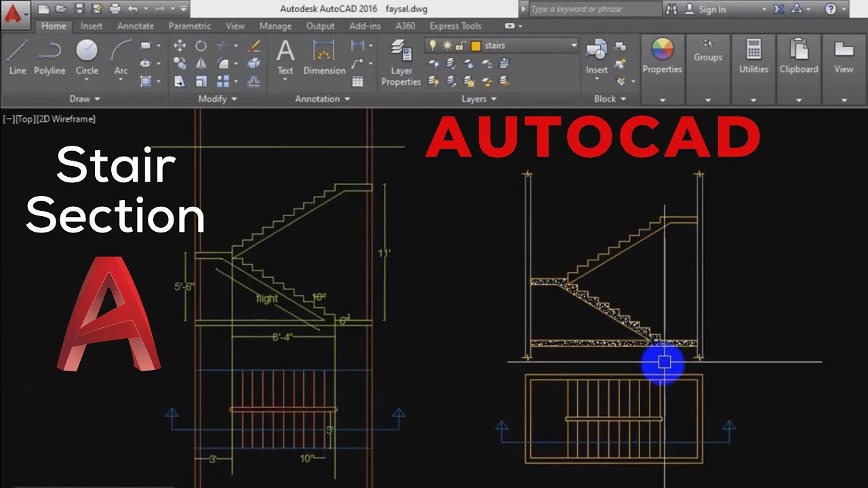Open the Clipboard panel button
The image size is (868, 488).
[799, 70]
